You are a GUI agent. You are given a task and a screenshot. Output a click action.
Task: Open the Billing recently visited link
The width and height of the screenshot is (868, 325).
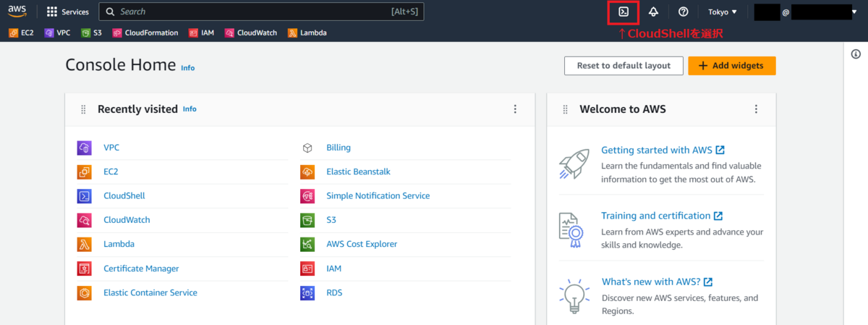[x=338, y=148]
